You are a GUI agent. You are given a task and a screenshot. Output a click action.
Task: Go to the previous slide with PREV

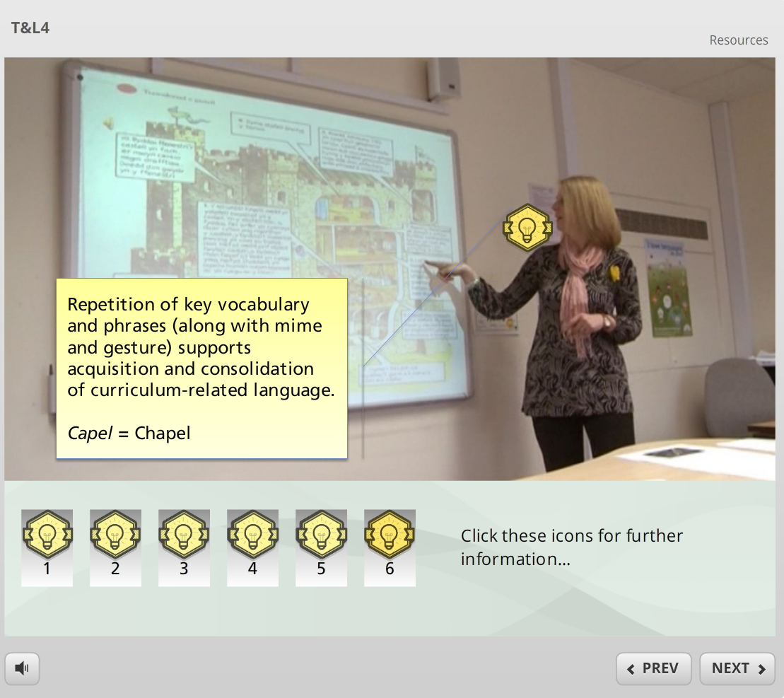(653, 668)
